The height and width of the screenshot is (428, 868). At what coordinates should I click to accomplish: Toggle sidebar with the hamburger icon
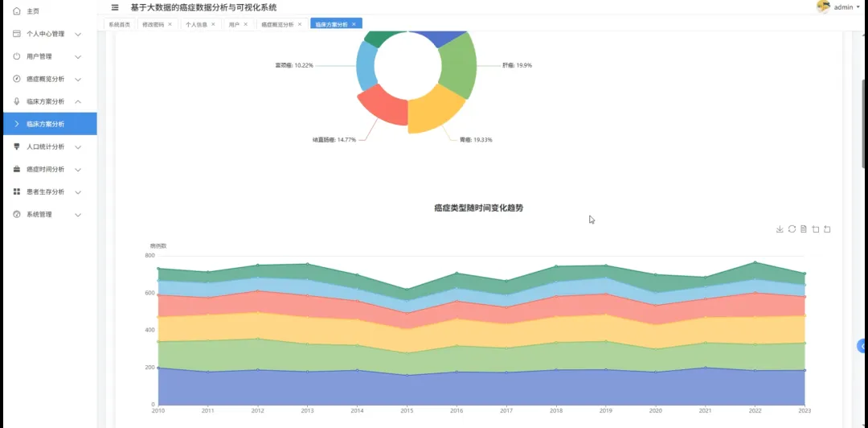coord(115,8)
